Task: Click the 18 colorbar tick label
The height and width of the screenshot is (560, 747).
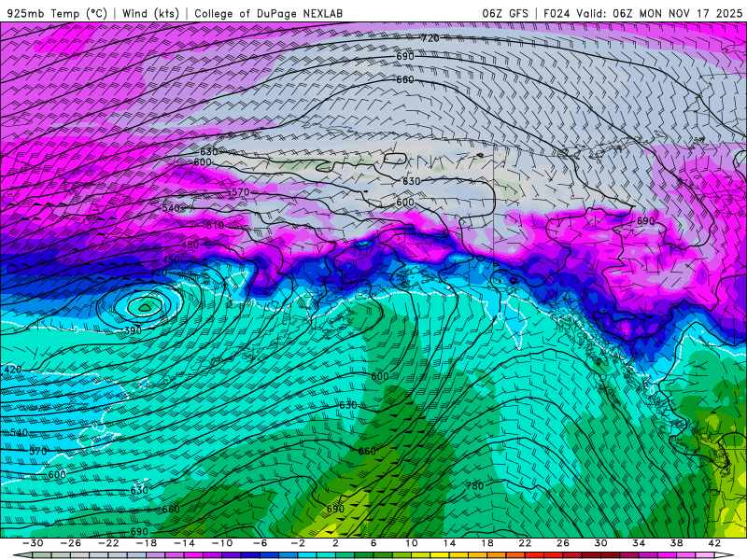Action: click(486, 543)
